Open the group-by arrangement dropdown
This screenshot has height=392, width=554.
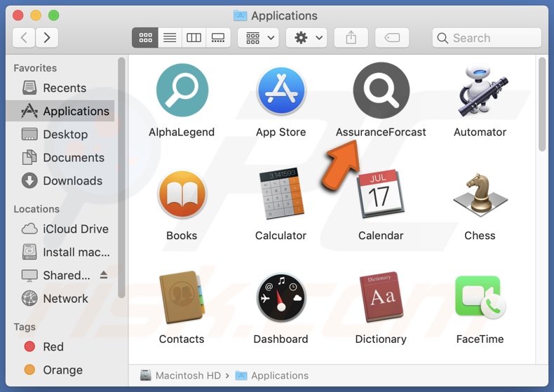point(258,37)
